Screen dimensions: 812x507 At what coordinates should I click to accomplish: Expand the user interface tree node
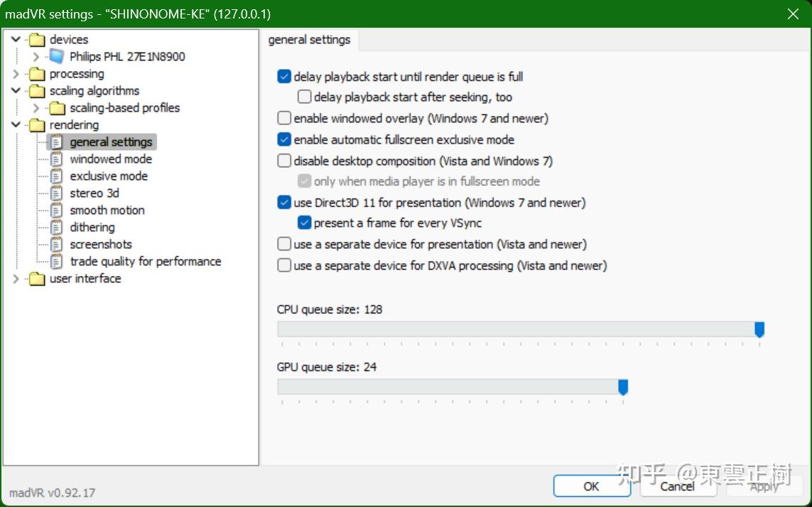point(16,279)
